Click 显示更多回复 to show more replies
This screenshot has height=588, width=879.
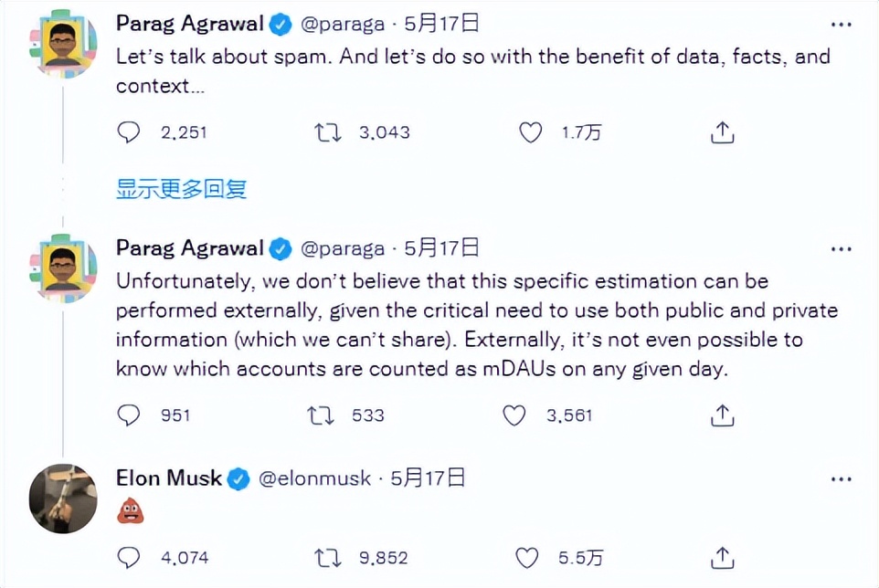(181, 189)
